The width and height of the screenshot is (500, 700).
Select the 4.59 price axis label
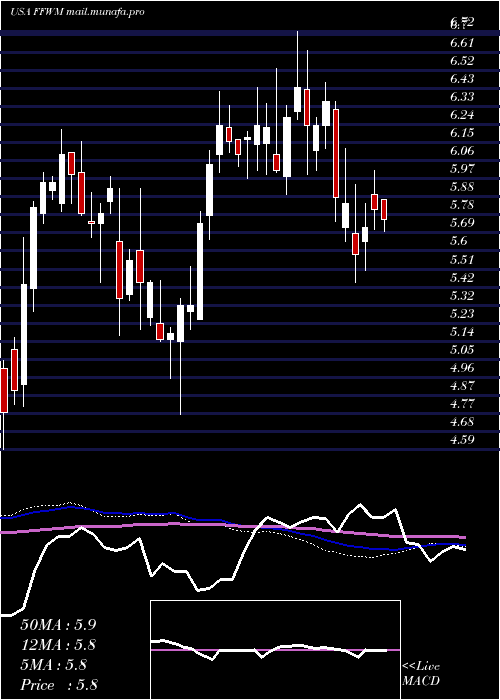pyautogui.click(x=462, y=440)
